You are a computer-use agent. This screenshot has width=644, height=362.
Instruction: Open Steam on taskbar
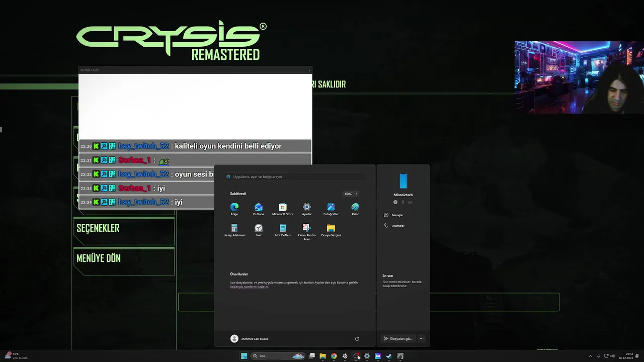pyautogui.click(x=389, y=356)
